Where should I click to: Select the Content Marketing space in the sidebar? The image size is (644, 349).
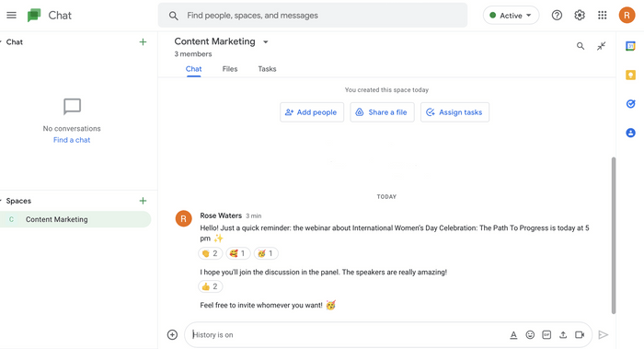pos(75,219)
